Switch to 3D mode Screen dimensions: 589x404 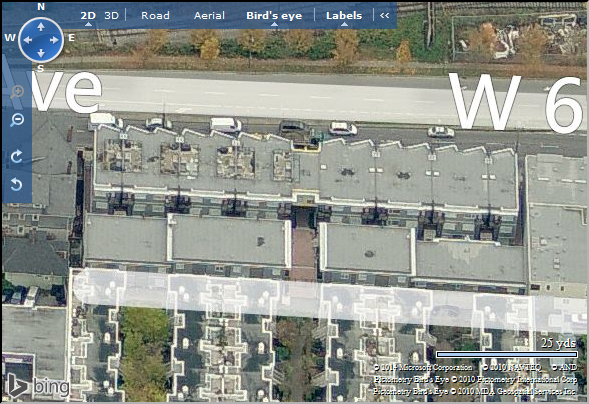click(112, 15)
